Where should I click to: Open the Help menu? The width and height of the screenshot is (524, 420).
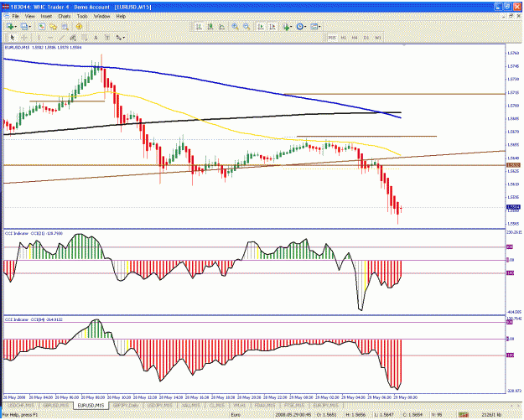[x=121, y=16]
